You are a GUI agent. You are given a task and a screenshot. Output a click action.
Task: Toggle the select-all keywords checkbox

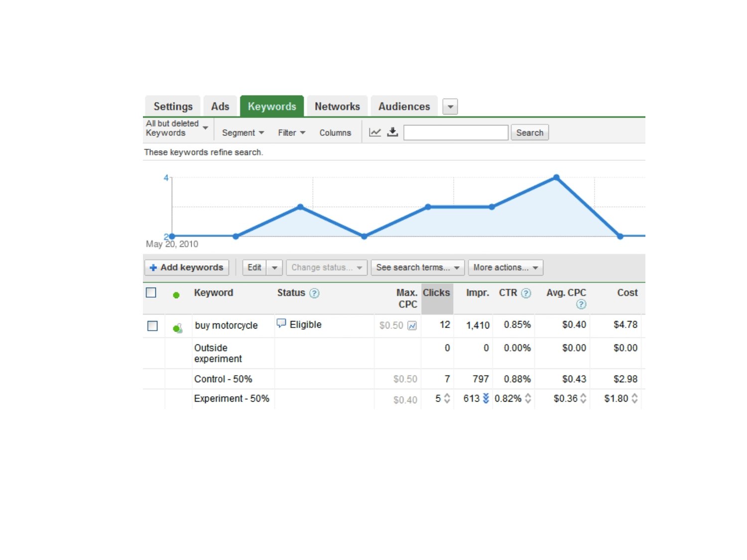pos(151,293)
